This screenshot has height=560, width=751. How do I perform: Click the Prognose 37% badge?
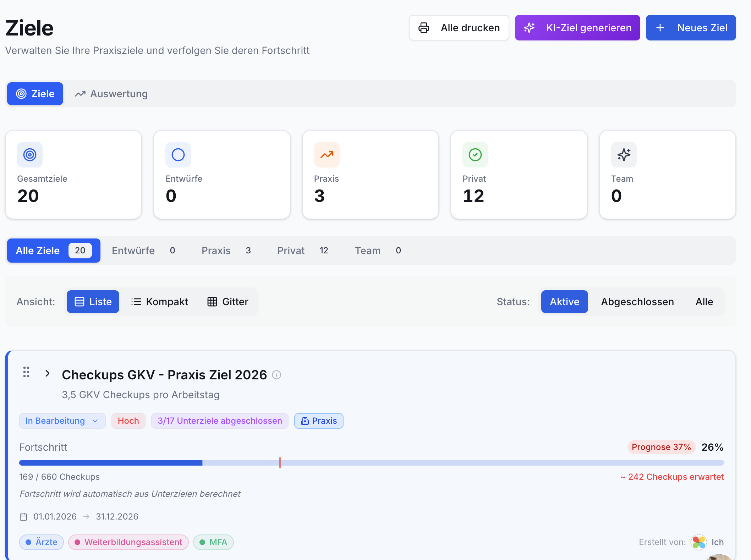pos(661,447)
